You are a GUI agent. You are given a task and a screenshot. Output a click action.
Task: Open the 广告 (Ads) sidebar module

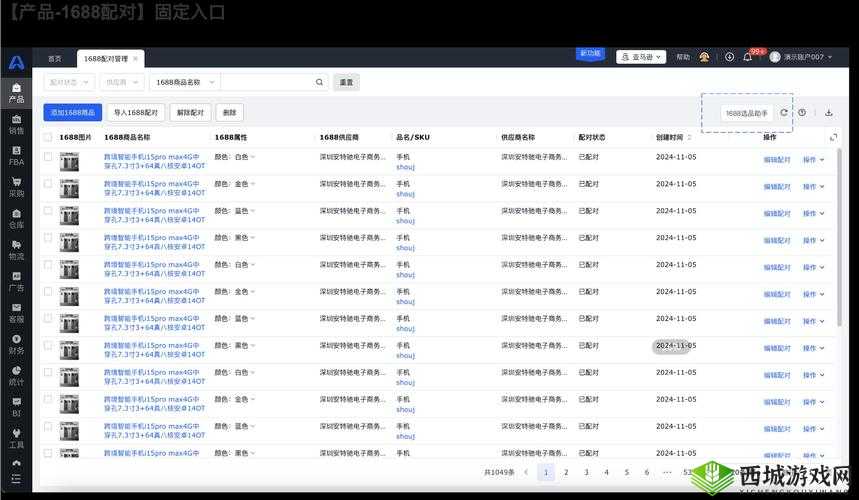point(16,281)
